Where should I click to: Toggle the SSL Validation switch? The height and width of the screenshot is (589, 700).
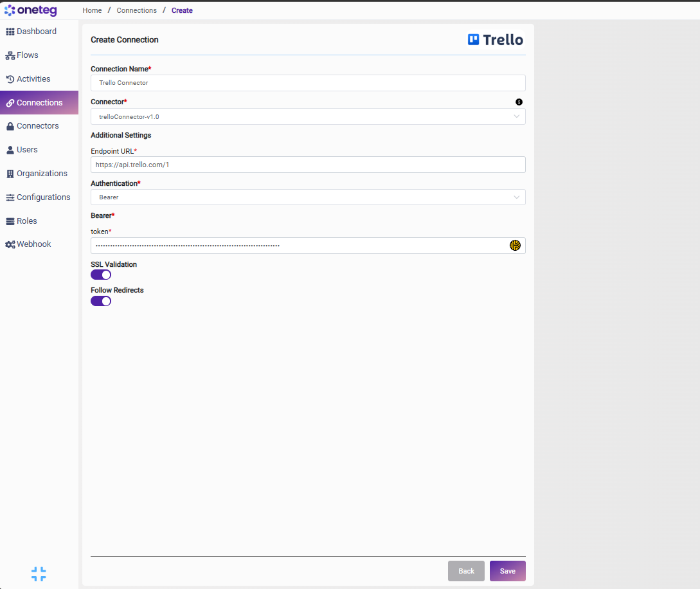pos(101,275)
